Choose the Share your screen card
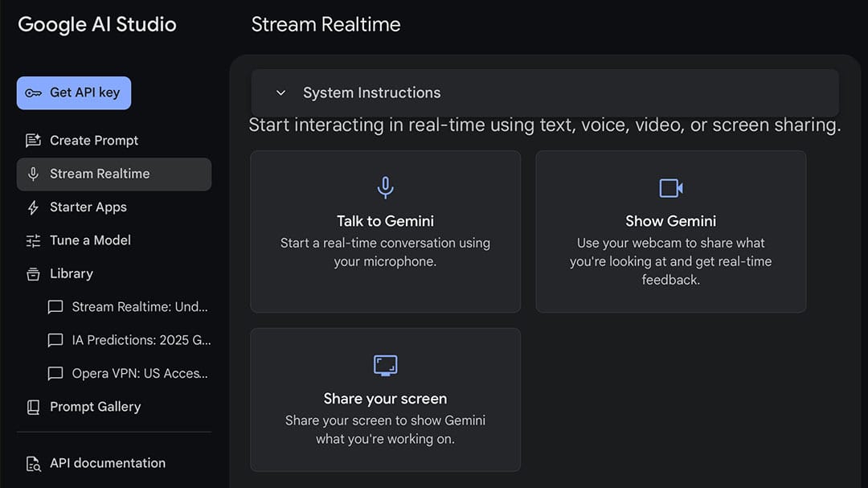Screen dimensions: 868x488 (x=385, y=400)
